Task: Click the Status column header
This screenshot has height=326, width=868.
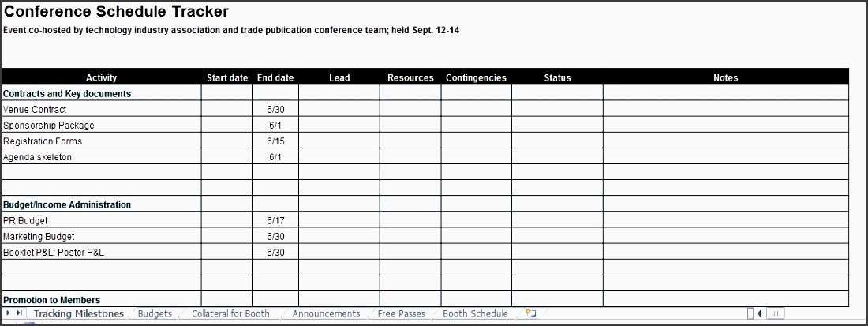Action: [x=557, y=77]
